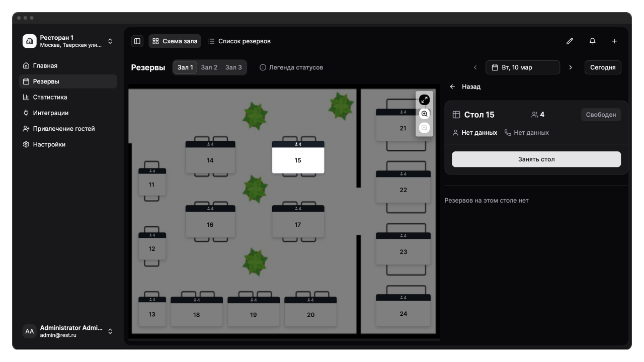Image resolution: width=644 pixels, height=362 pixels.
Task: Click the Сегодня button
Action: [x=602, y=67]
